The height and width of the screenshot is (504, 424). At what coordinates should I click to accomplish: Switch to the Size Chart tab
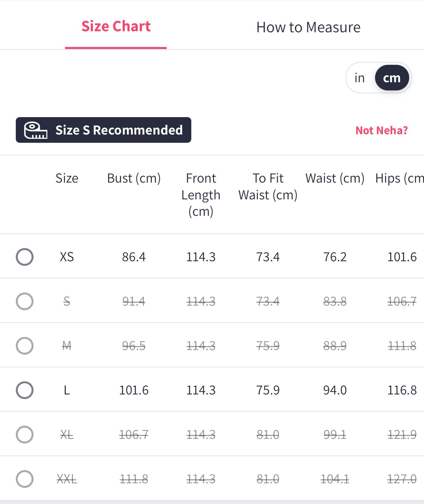116,27
